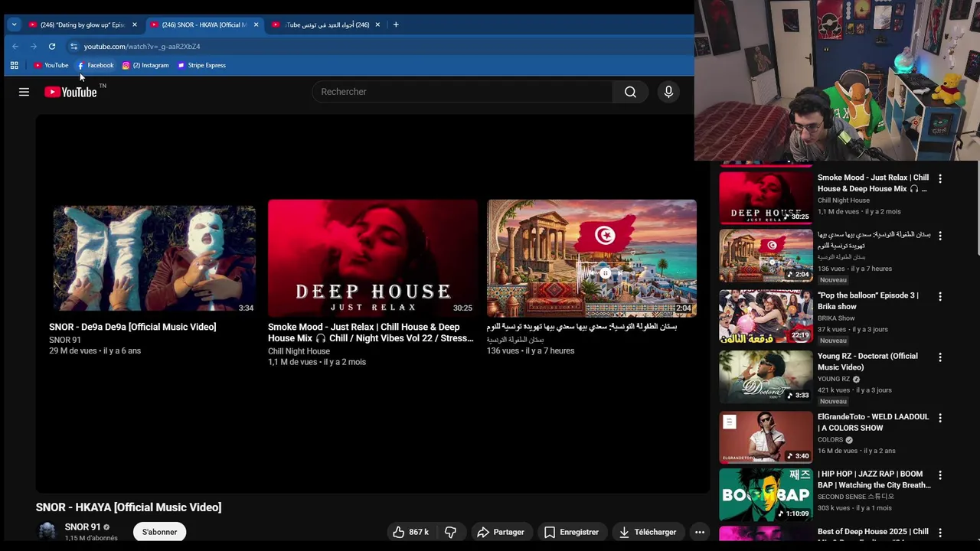
Task: Open the YouTube bookmark
Action: (x=51, y=65)
